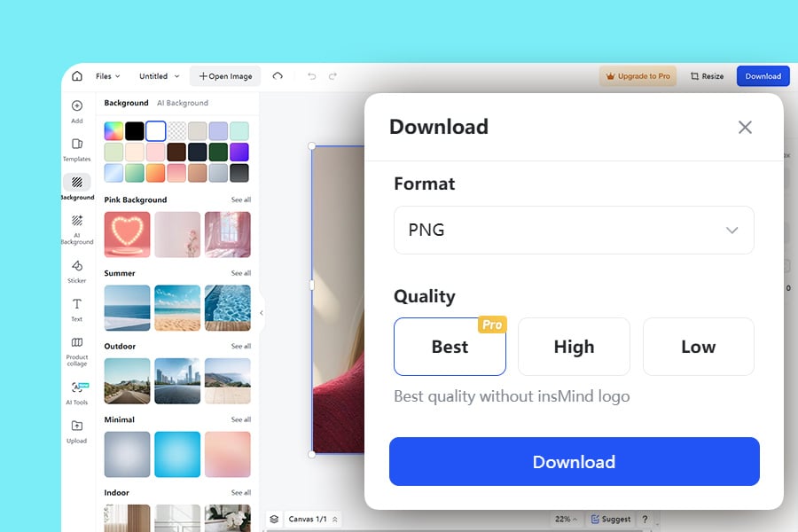See all Outdoor backgrounds
The image size is (798, 532).
coord(240,346)
